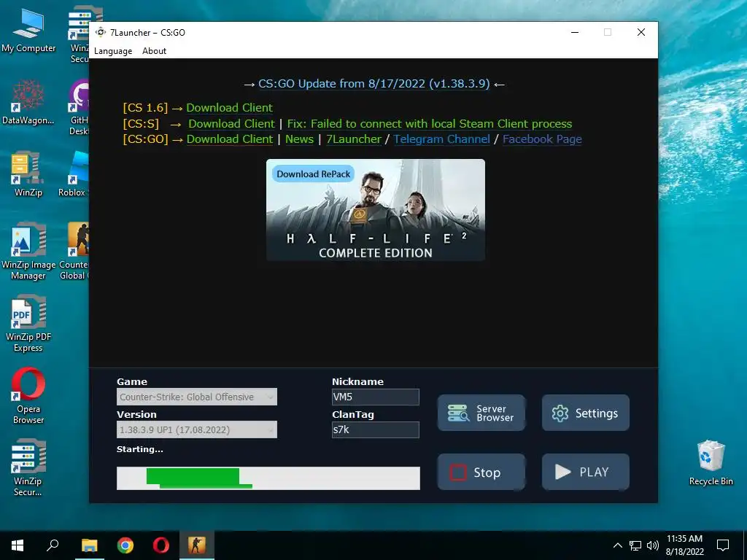Open the Windows Start menu

click(x=18, y=545)
